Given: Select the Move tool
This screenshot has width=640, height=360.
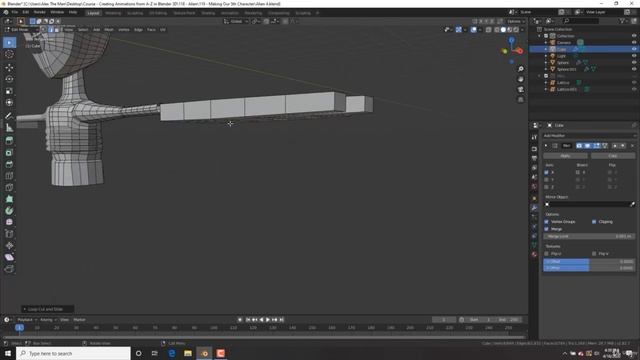Looking at the screenshot, I should 9,67.
